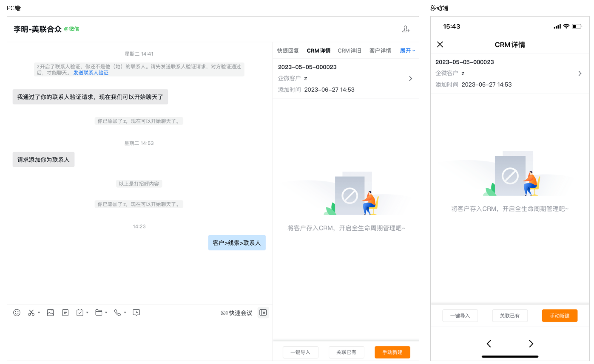
Task: Click the calendar task icon
Action: (x=80, y=312)
